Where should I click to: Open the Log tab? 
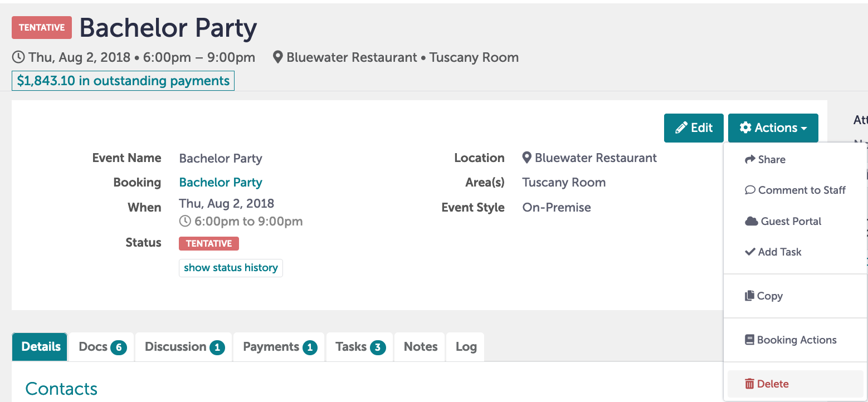(466, 347)
